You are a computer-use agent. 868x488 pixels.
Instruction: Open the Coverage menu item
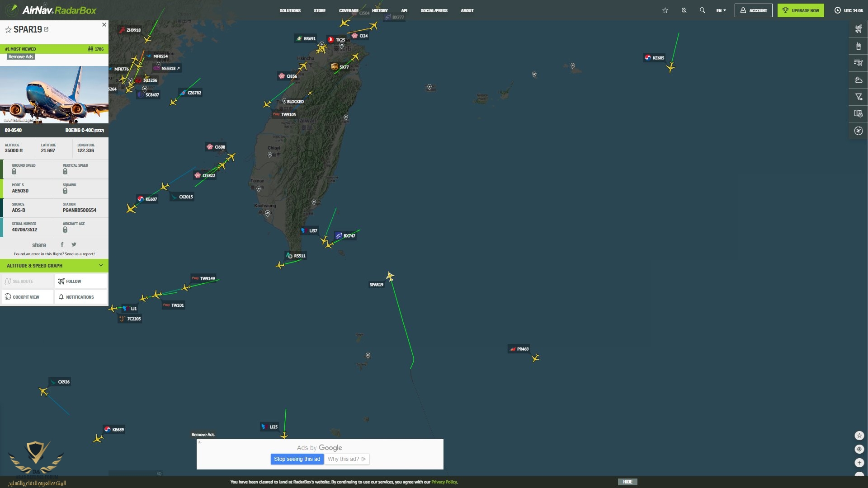pyautogui.click(x=349, y=10)
